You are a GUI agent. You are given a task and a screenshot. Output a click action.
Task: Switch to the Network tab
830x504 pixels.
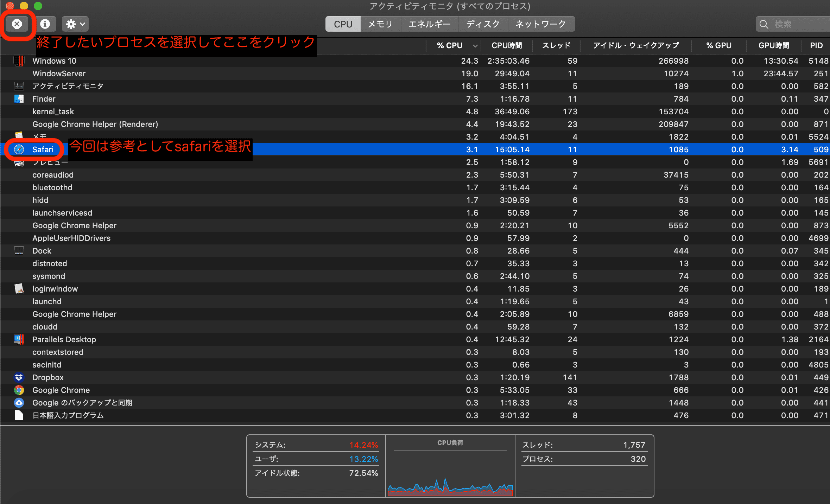point(541,24)
